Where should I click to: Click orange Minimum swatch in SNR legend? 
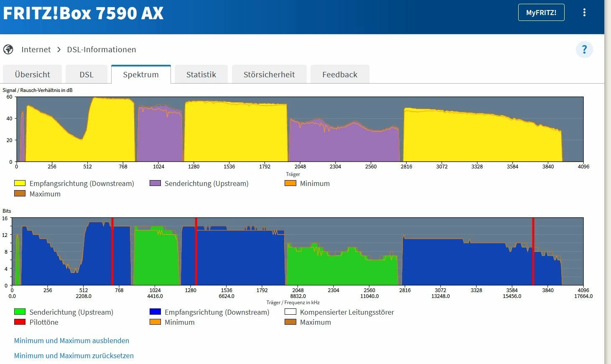[290, 183]
